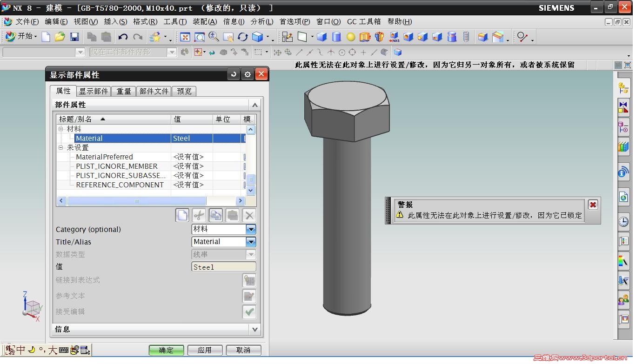The height and width of the screenshot is (364, 636).
Task: Click the 值 field containing Steel
Action: click(x=223, y=267)
